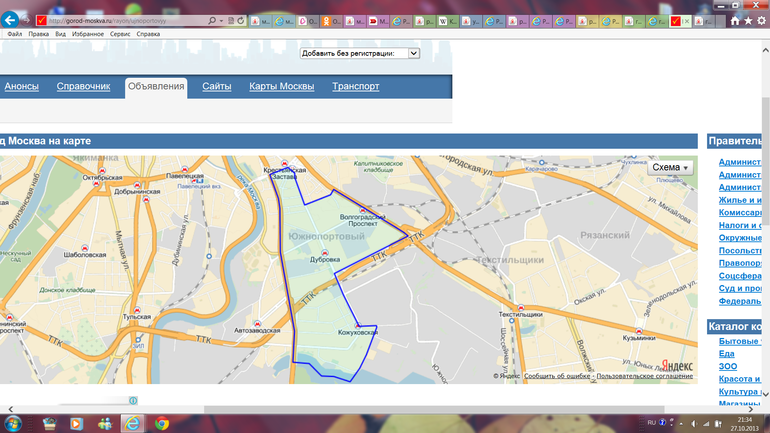Viewport: 770px width, 433px height.
Task: Open browser Tools gear icon
Action: [761, 20]
